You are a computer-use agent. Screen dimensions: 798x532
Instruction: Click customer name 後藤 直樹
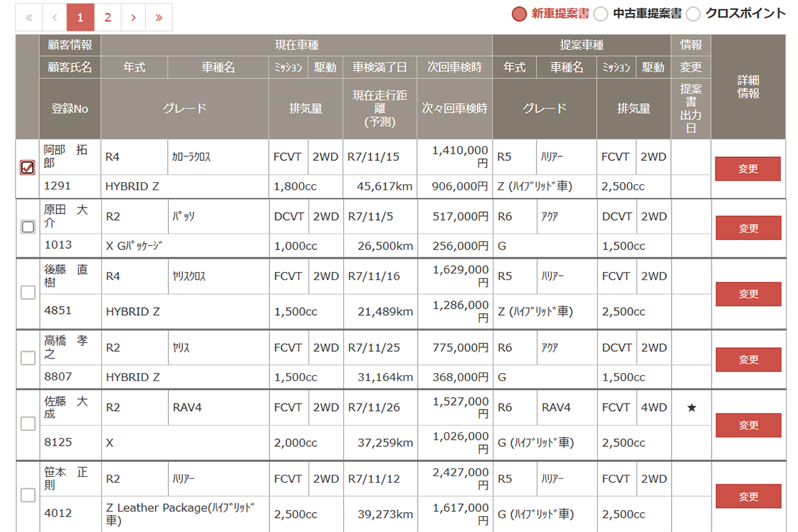coord(66,276)
